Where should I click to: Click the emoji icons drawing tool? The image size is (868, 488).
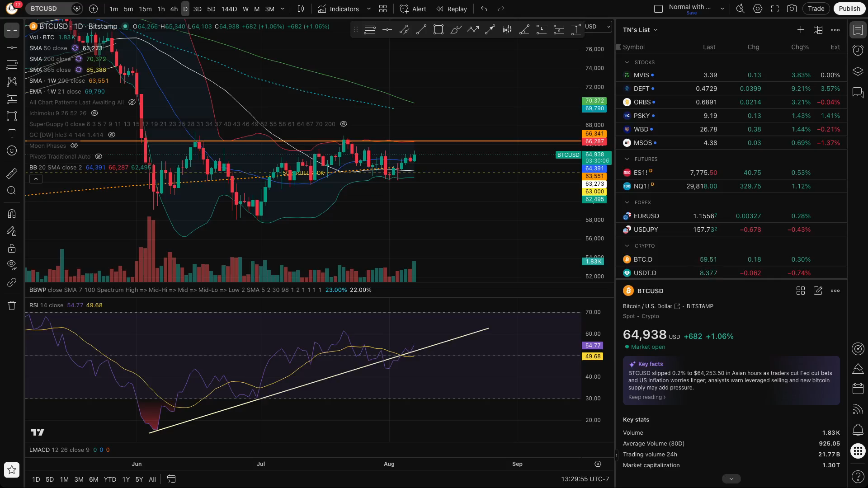pos(12,150)
